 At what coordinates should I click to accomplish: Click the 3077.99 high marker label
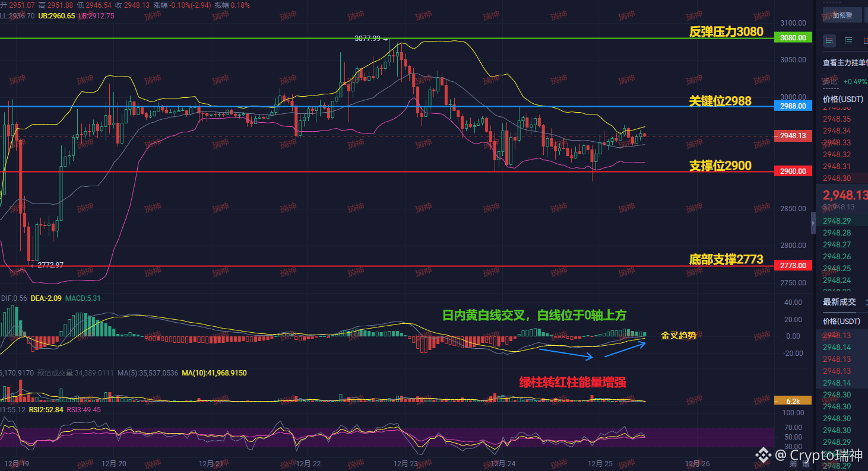[x=368, y=38]
